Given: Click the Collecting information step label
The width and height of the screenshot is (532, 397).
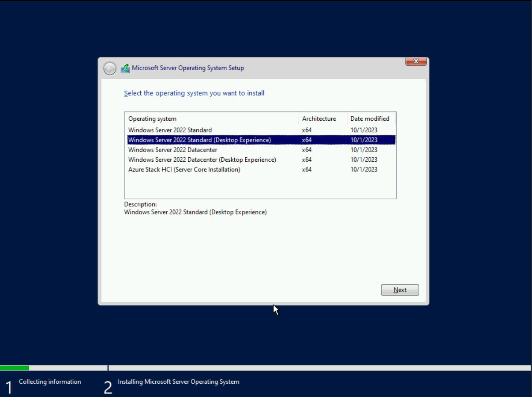Looking at the screenshot, I should tap(50, 382).
